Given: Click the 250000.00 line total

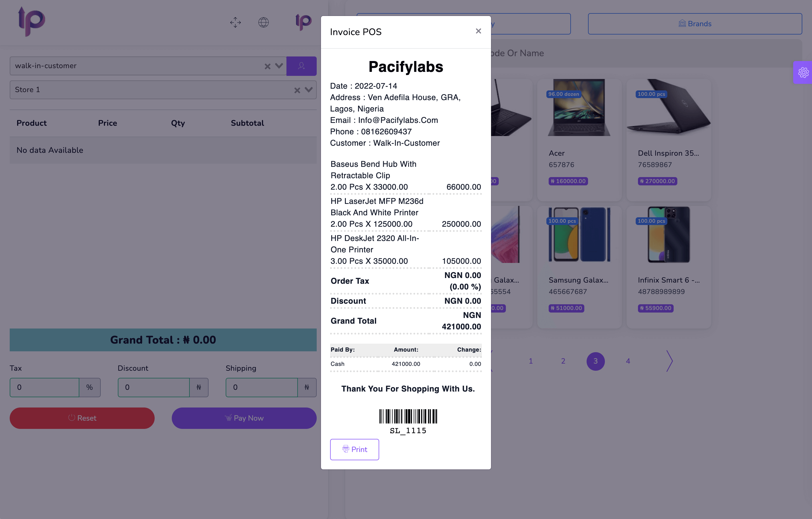Looking at the screenshot, I should [461, 224].
